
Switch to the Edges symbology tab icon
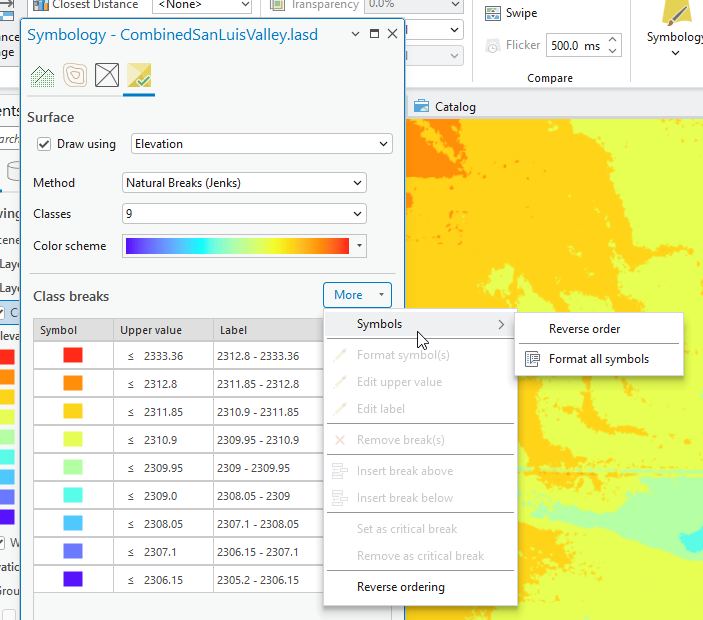(107, 76)
